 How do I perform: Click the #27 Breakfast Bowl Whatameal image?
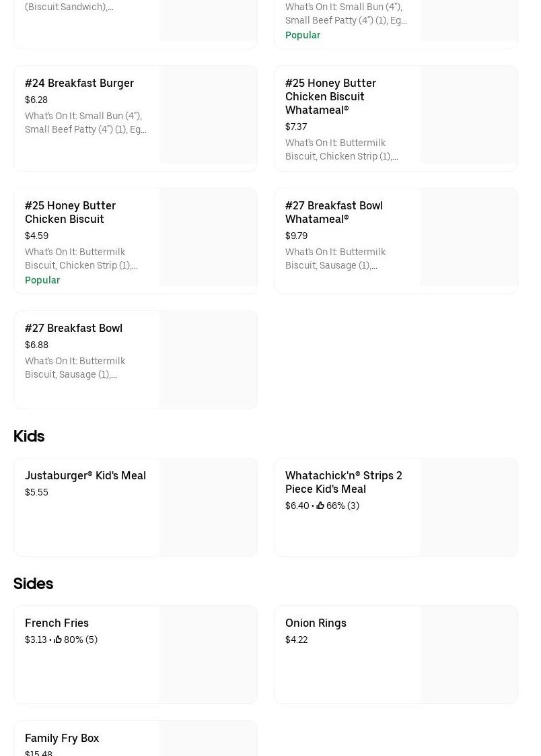(x=468, y=237)
